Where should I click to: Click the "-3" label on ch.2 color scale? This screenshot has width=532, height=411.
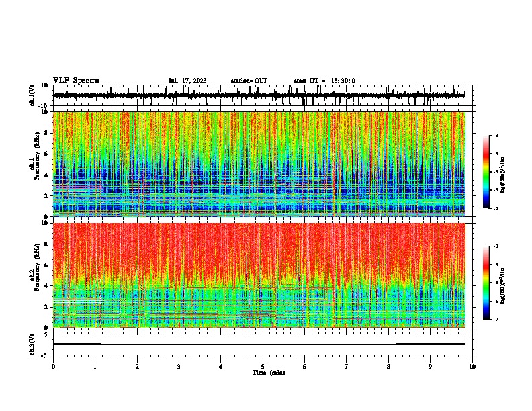(x=495, y=246)
